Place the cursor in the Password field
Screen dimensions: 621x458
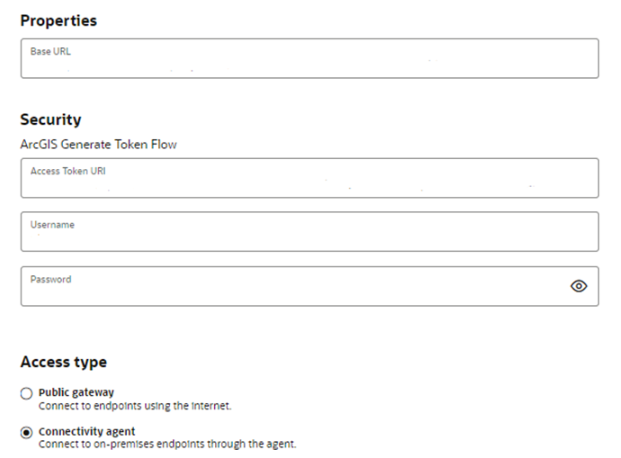coord(290,290)
